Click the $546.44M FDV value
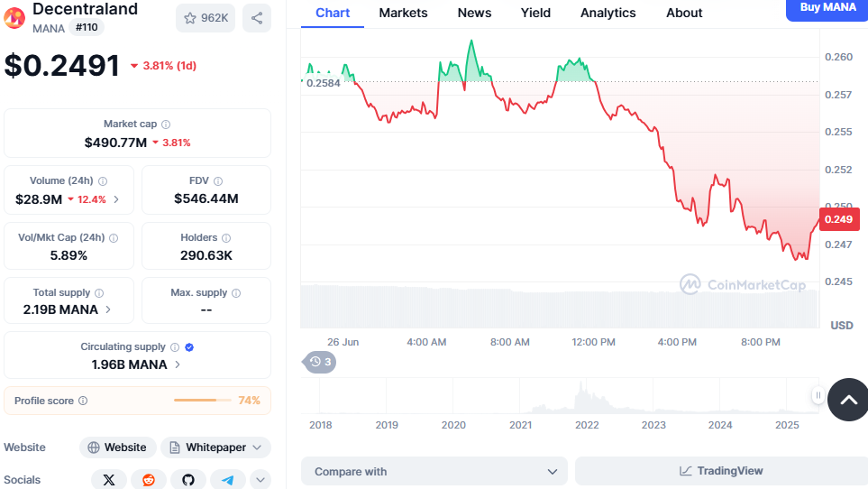The image size is (868, 489). (x=206, y=198)
